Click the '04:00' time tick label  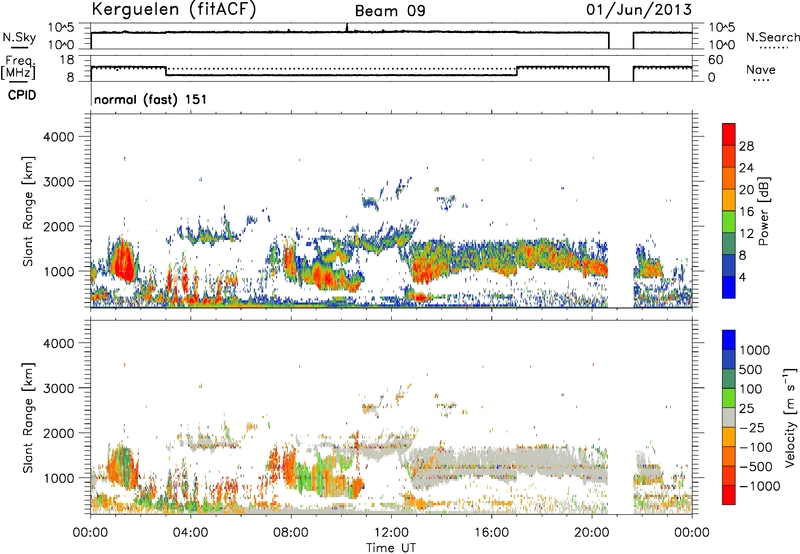tap(190, 532)
